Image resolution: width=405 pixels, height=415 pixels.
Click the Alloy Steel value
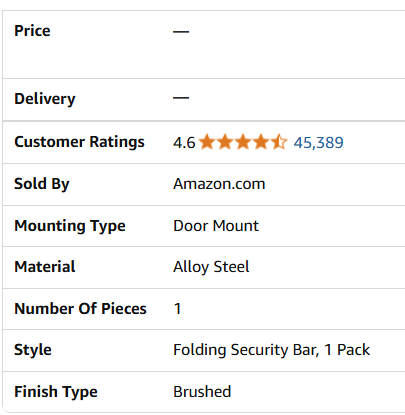pyautogui.click(x=211, y=267)
